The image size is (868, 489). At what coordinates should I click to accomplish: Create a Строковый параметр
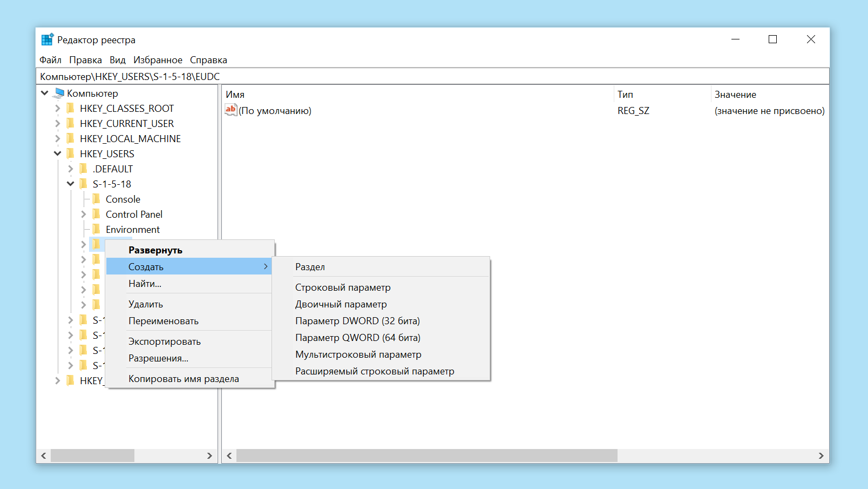[381, 287]
